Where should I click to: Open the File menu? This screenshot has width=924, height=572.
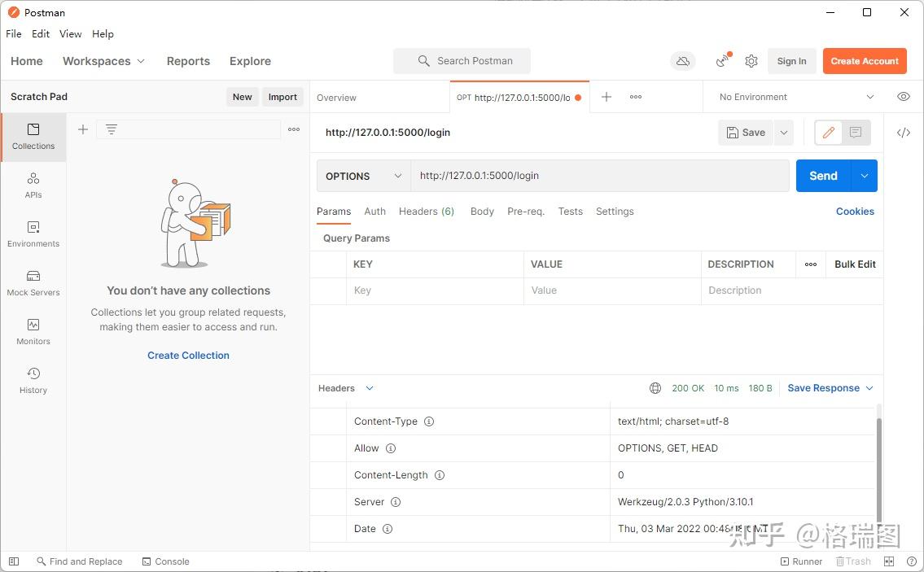(14, 34)
